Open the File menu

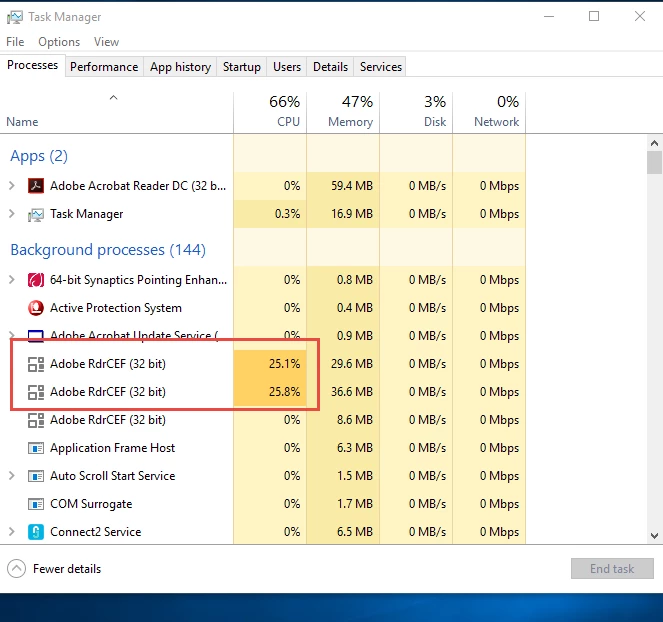tap(15, 42)
